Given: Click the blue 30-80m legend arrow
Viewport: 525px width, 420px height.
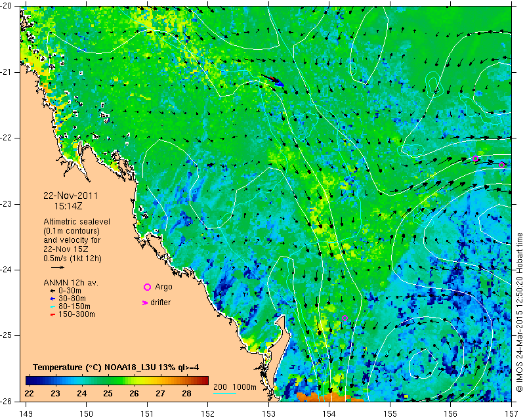Looking at the screenshot, I should pos(52,299).
